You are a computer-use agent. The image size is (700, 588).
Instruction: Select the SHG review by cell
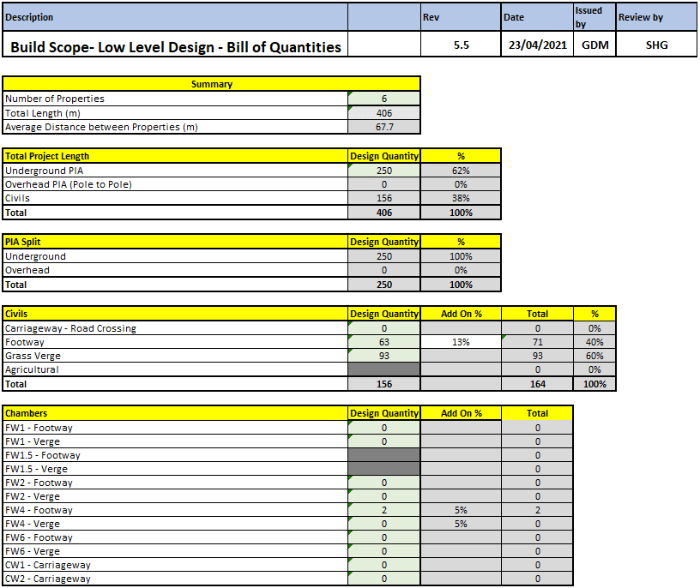(656, 45)
